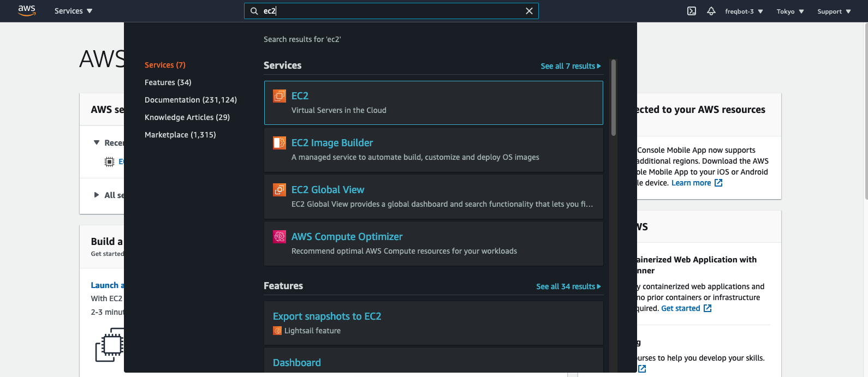Click Get started link for containerized apps
The height and width of the screenshot is (377, 868).
coord(680,308)
